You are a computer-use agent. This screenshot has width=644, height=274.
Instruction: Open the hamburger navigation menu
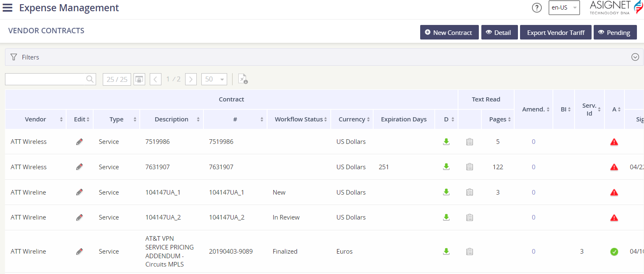click(x=7, y=8)
